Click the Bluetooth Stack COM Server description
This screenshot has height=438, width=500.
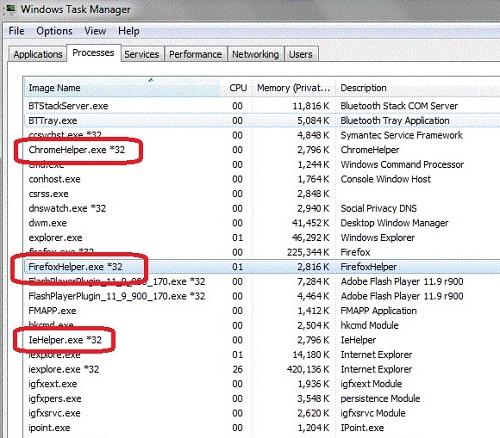tap(399, 106)
